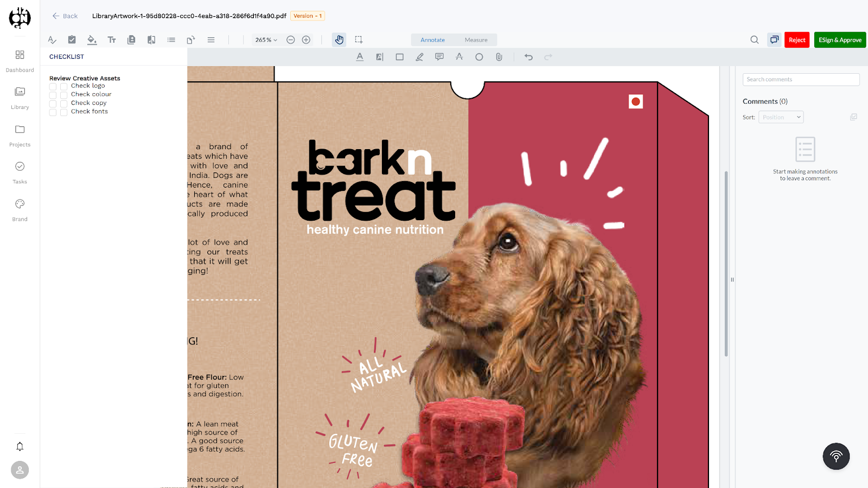Click the Check logo label
This screenshot has height=488, width=868.
88,86
